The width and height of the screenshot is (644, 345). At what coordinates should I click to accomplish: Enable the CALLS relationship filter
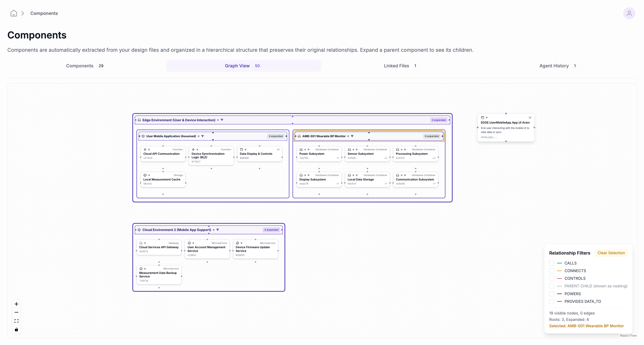coord(552,263)
